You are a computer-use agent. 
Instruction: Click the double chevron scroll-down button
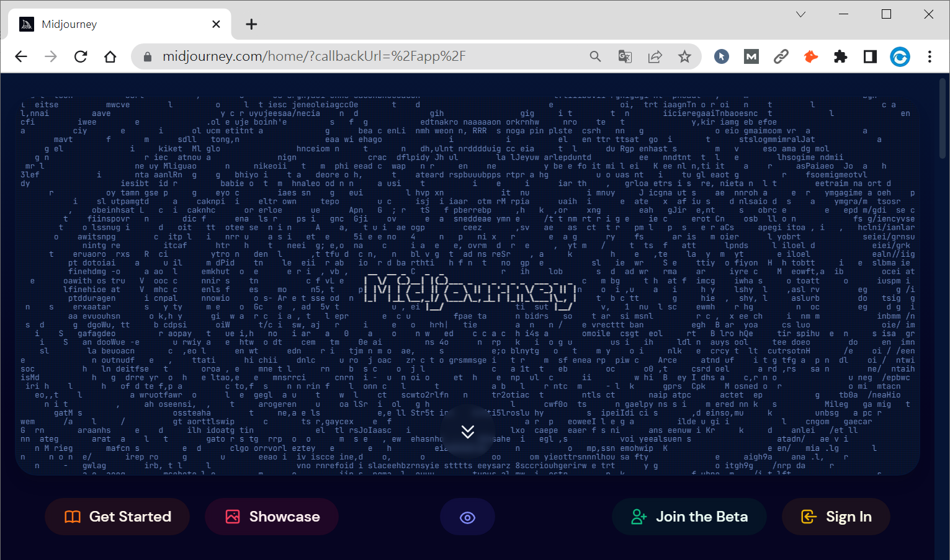click(468, 432)
